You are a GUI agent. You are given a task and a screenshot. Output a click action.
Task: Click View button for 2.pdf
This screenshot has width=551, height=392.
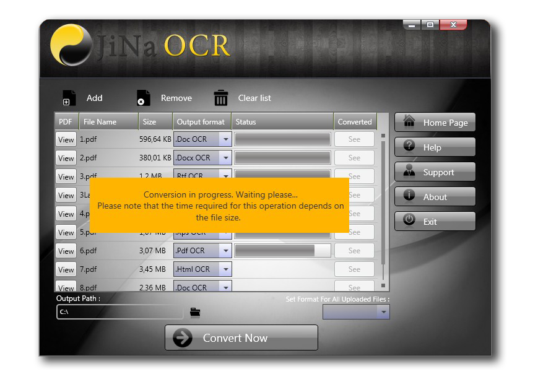(66, 158)
